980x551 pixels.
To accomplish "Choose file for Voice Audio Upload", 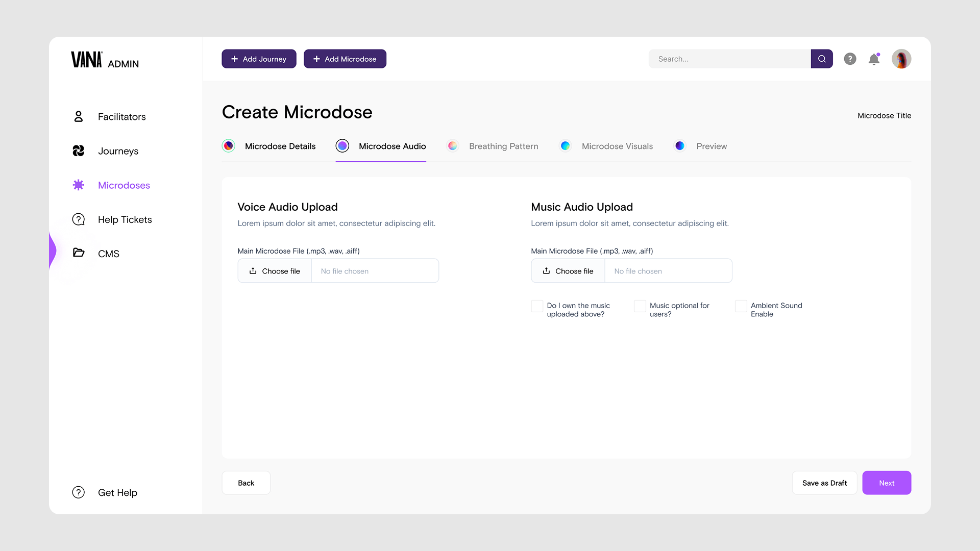I will point(275,271).
